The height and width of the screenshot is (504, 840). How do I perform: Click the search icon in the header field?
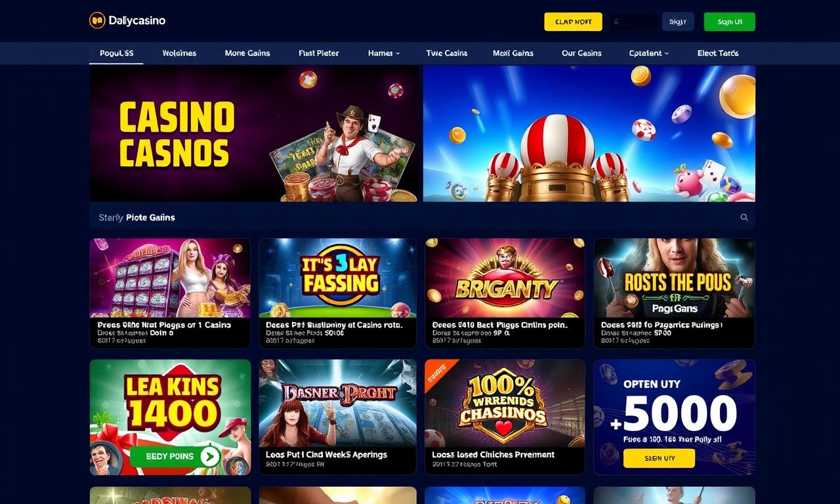coord(616,22)
